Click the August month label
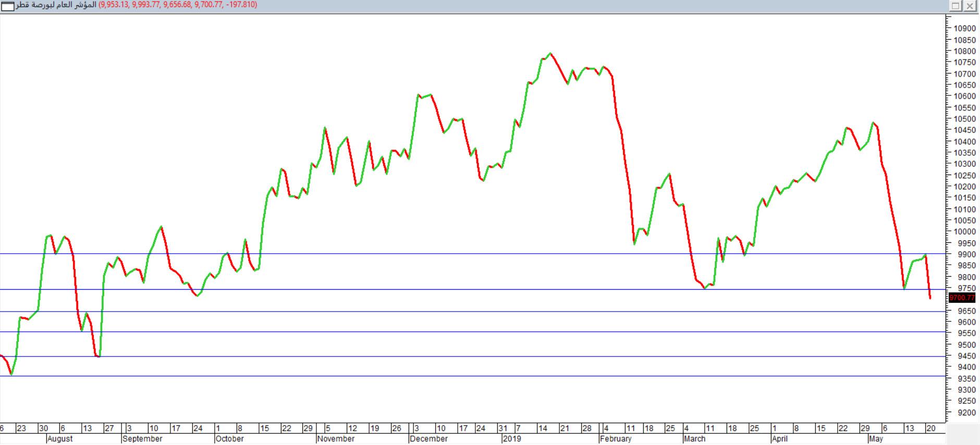 (x=60, y=439)
